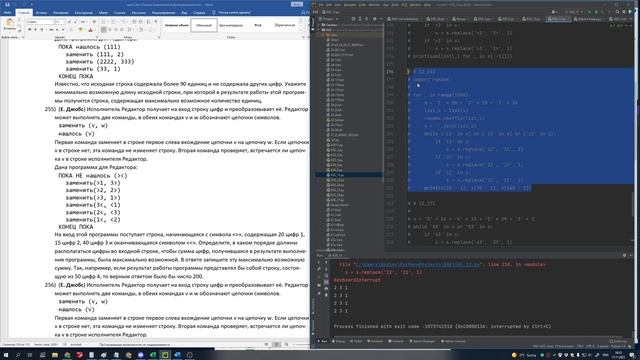Click the Paste button in Word ribbon

9,24
